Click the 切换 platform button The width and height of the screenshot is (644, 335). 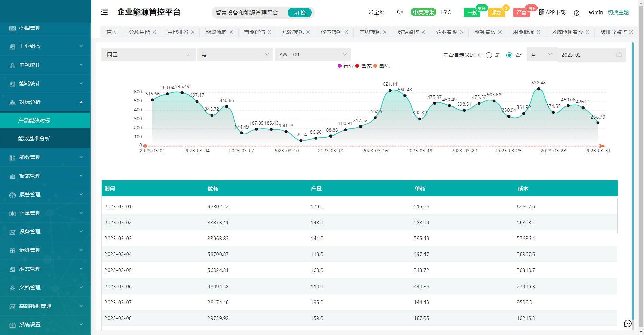pyautogui.click(x=300, y=13)
